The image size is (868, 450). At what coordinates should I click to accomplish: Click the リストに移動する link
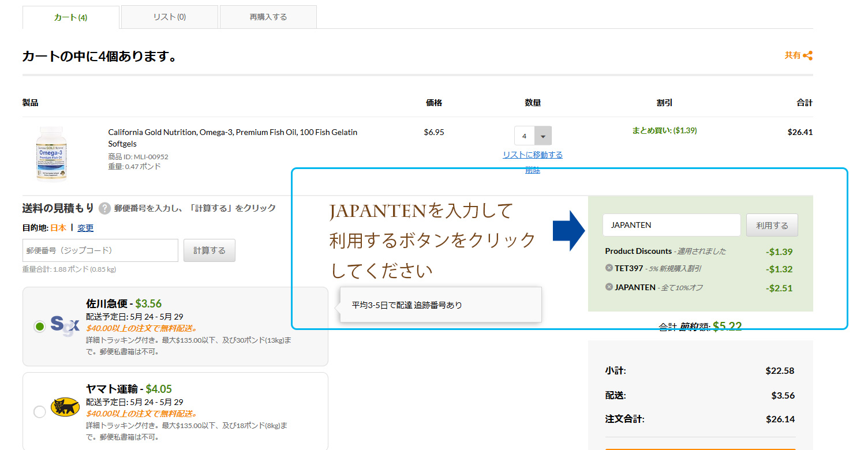coord(533,155)
